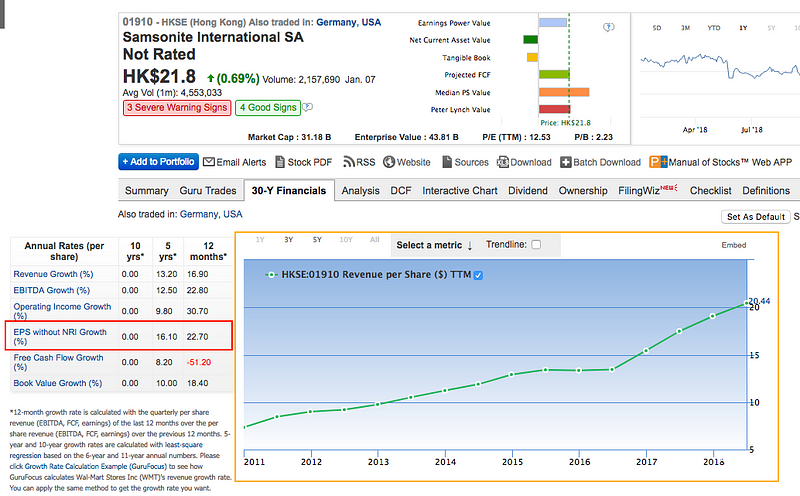Open the Website globe icon
This screenshot has height=496, width=800.
point(389,162)
